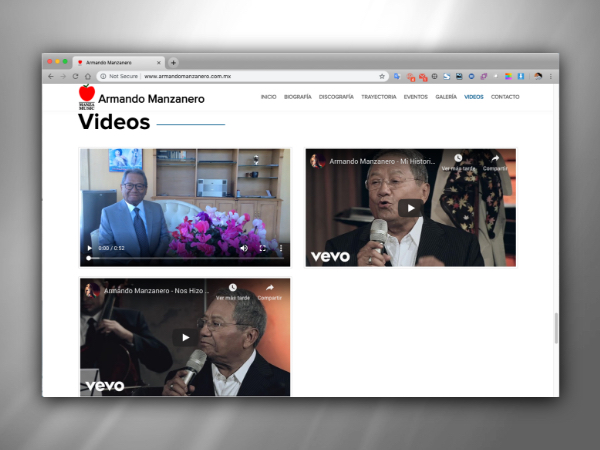
Task: Click channel avatar on Nos Hizo video
Action: point(92,290)
